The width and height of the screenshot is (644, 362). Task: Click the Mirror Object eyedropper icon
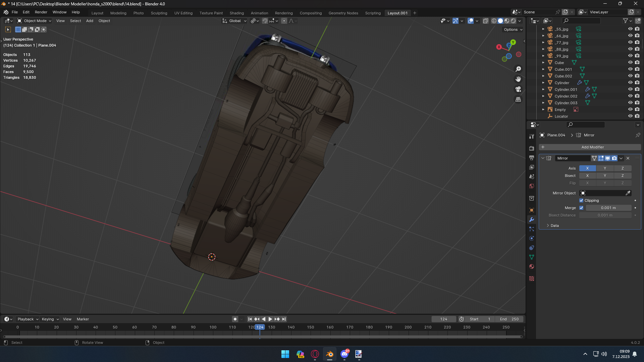click(x=628, y=193)
